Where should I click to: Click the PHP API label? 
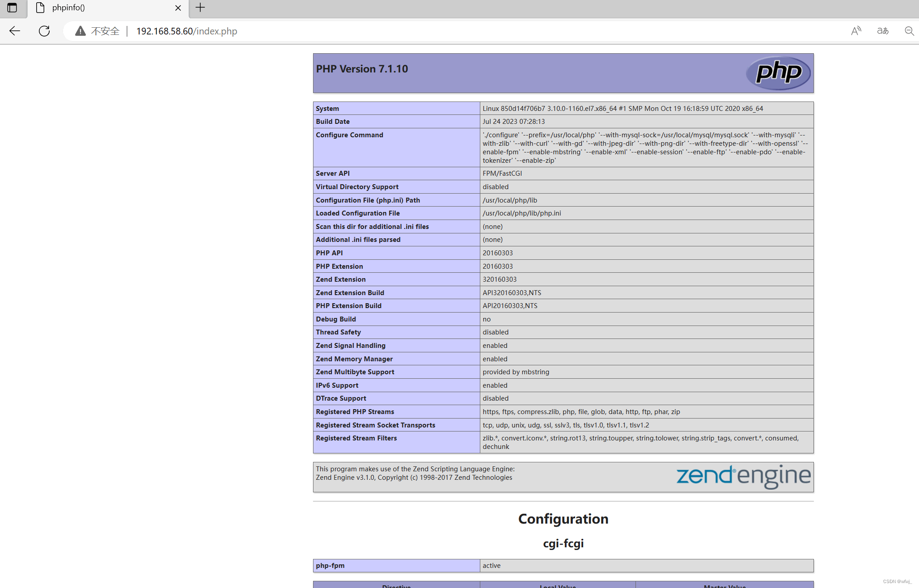pos(329,253)
